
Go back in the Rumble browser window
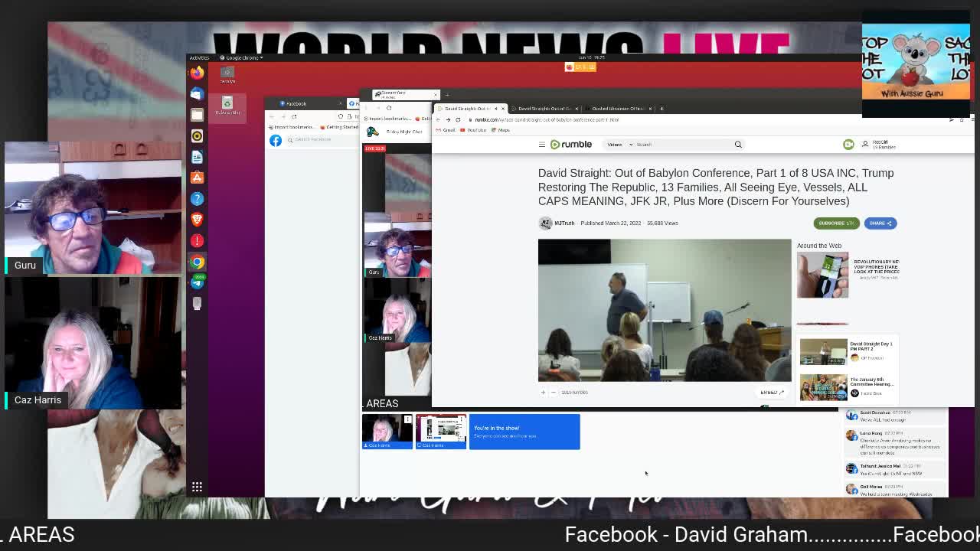click(x=439, y=119)
